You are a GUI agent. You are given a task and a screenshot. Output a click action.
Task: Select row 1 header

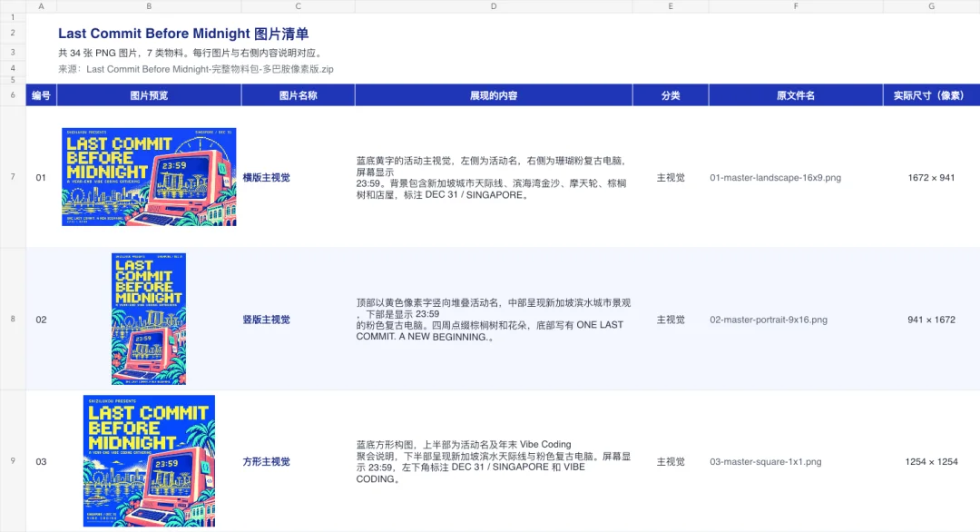pos(13,17)
